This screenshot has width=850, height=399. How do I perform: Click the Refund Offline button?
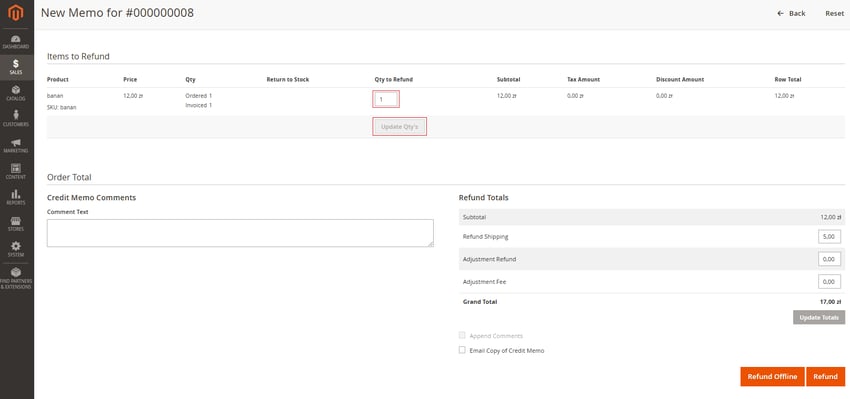[772, 377]
